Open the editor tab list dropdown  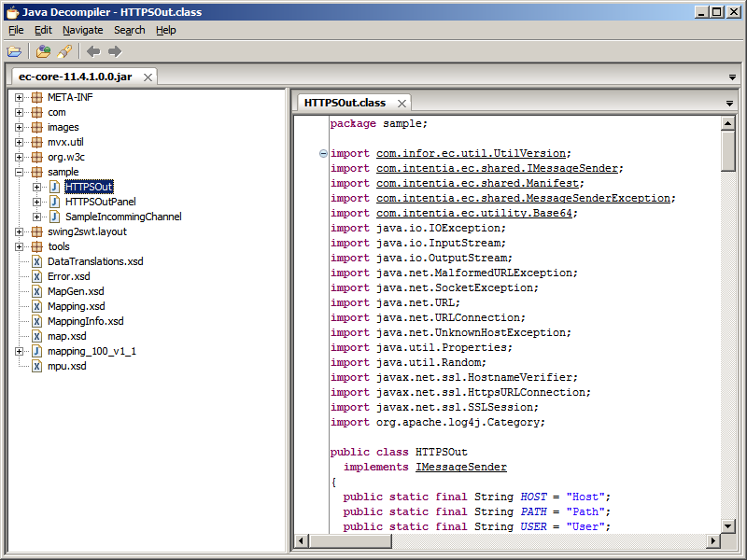729,104
